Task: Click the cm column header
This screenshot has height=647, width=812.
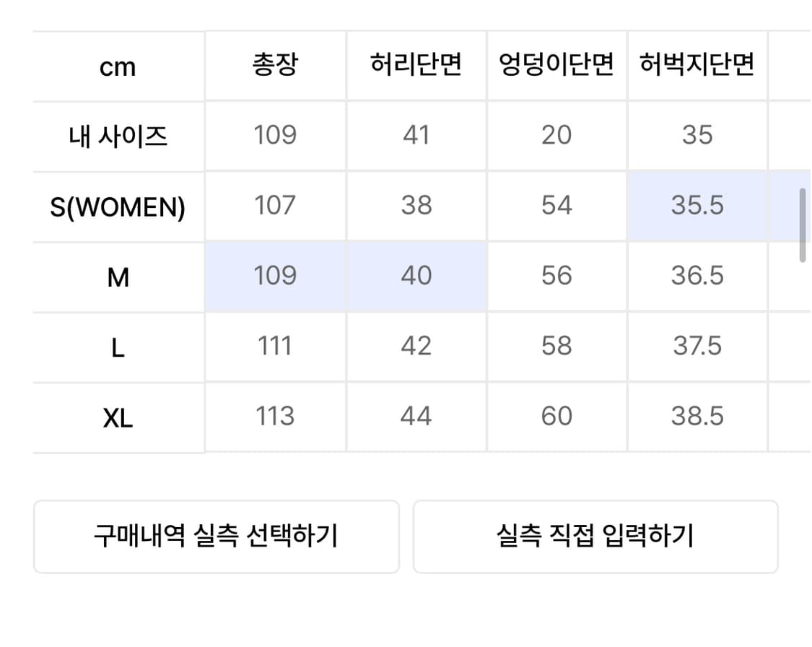Action: [x=117, y=66]
